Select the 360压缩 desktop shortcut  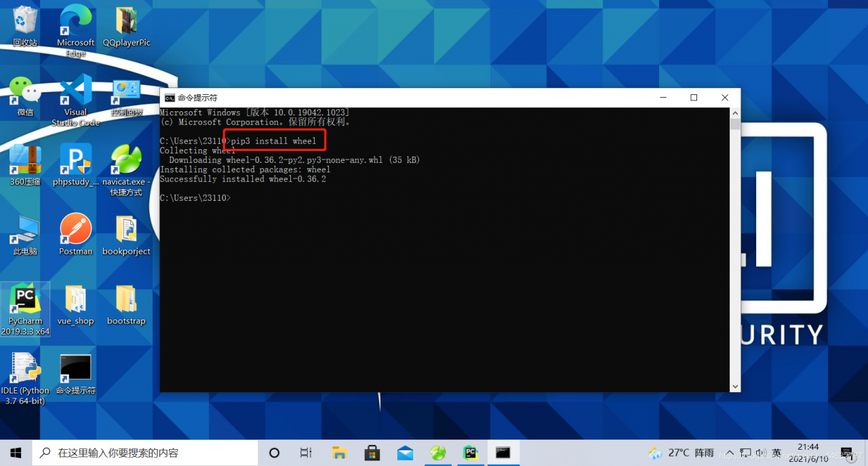pos(25,166)
